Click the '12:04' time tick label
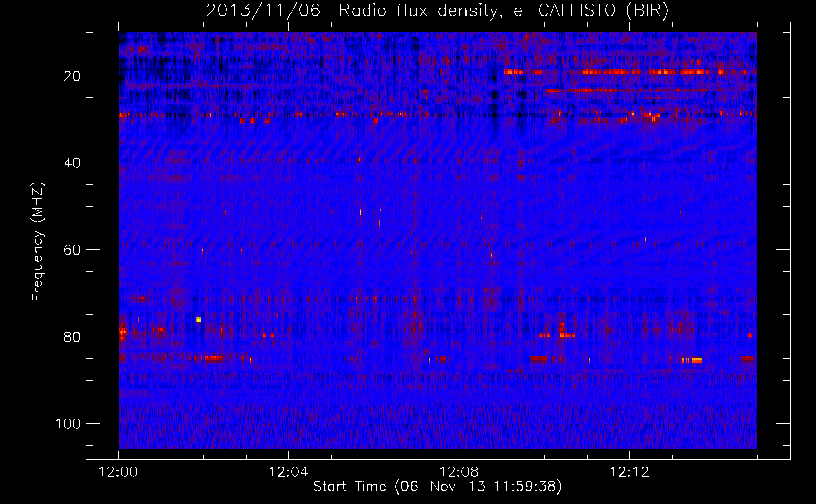The height and width of the screenshot is (504, 816). [x=288, y=472]
